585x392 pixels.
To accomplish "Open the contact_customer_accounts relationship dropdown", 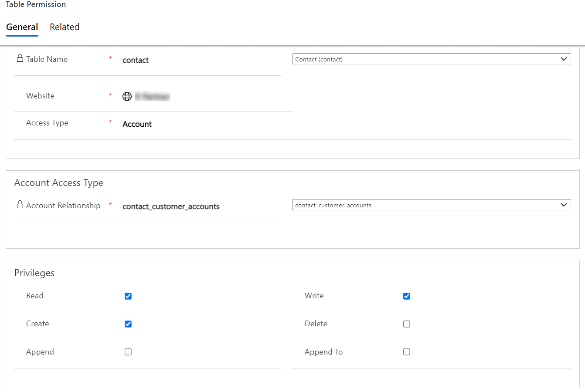I will click(431, 205).
